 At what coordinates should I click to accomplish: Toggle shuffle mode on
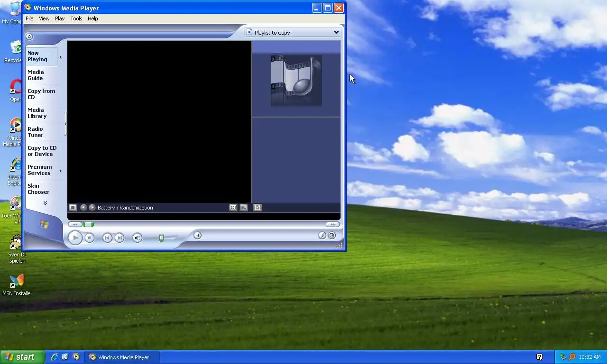click(x=198, y=235)
